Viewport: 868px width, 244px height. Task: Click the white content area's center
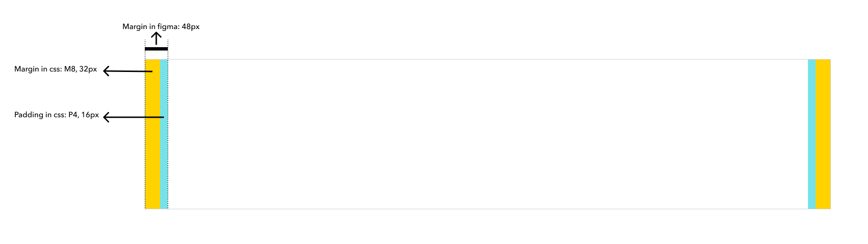(488, 134)
